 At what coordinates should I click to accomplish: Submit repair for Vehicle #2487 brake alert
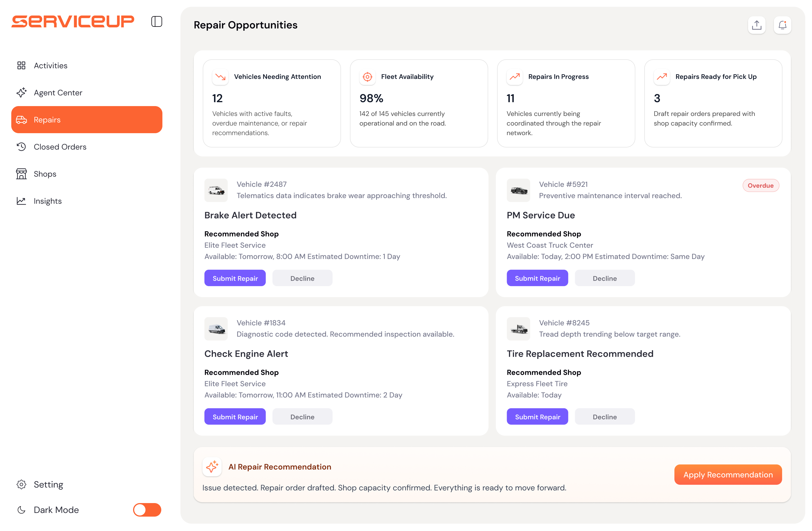[235, 278]
